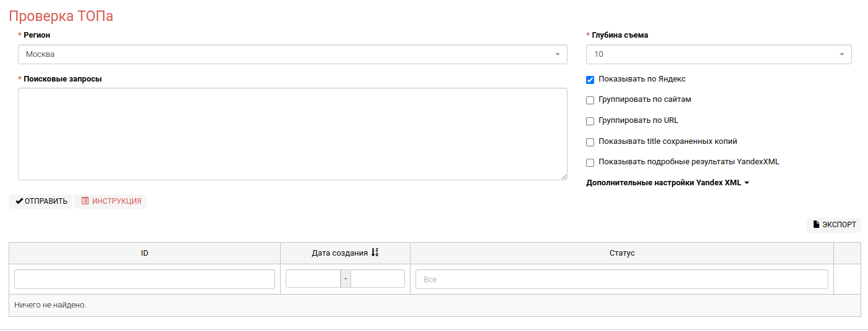868x331 pixels.
Task: Focus the Поисковые запросы text area
Action: click(x=292, y=133)
